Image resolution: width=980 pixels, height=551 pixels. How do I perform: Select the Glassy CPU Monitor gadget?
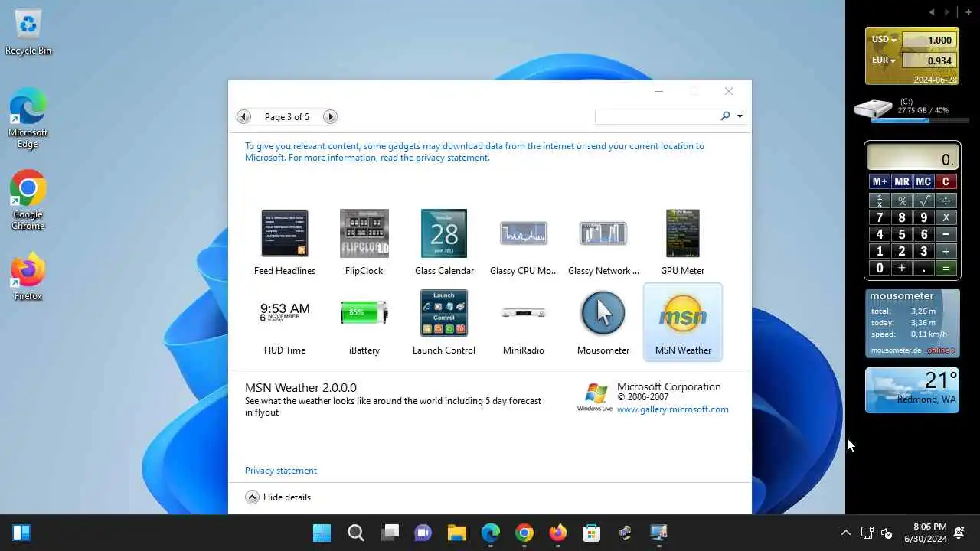click(524, 242)
